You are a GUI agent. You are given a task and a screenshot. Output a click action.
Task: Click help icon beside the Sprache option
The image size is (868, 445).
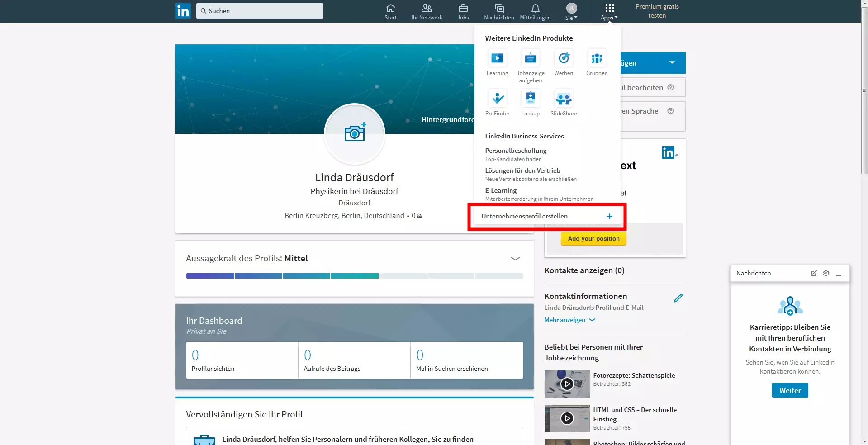pyautogui.click(x=670, y=111)
